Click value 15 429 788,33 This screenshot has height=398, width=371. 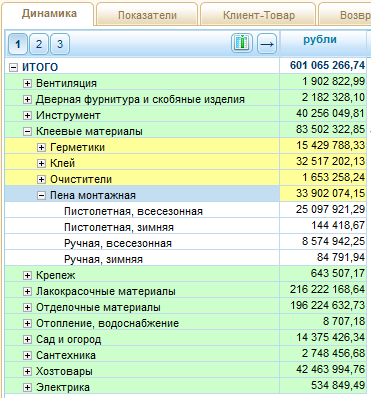[330, 145]
